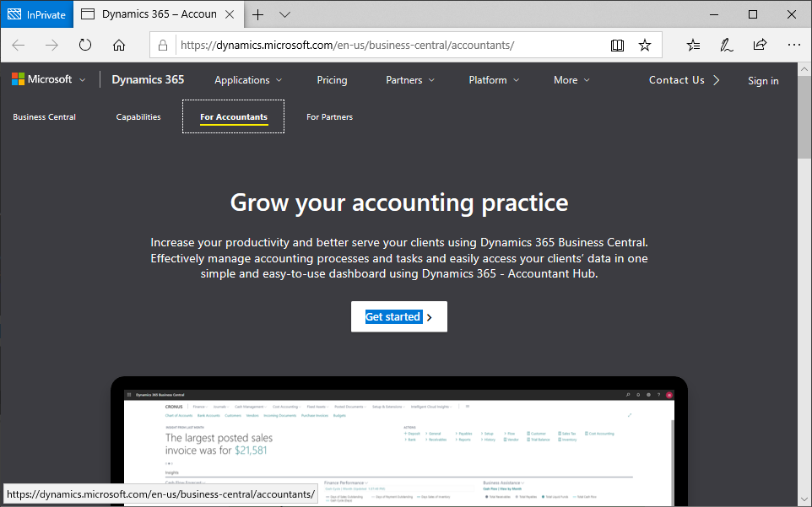Click the Microsoft logo
Viewport: 812px width, 507px height.
42,79
